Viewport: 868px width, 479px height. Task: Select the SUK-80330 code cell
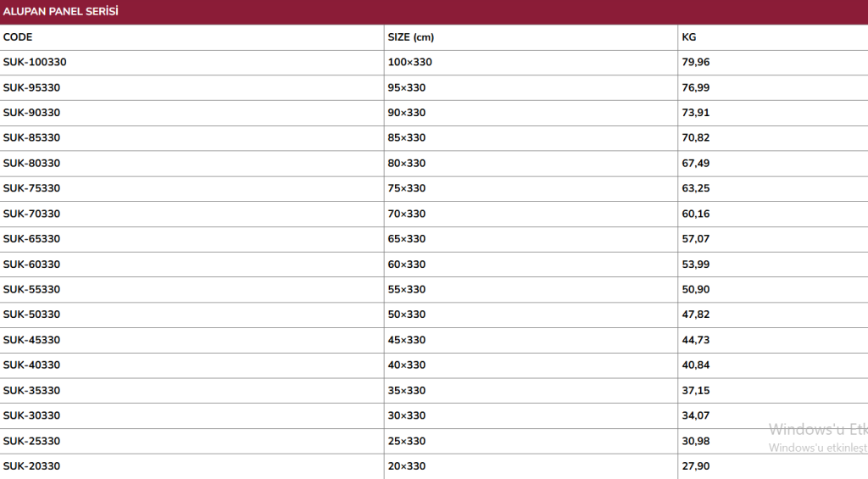[x=32, y=163]
